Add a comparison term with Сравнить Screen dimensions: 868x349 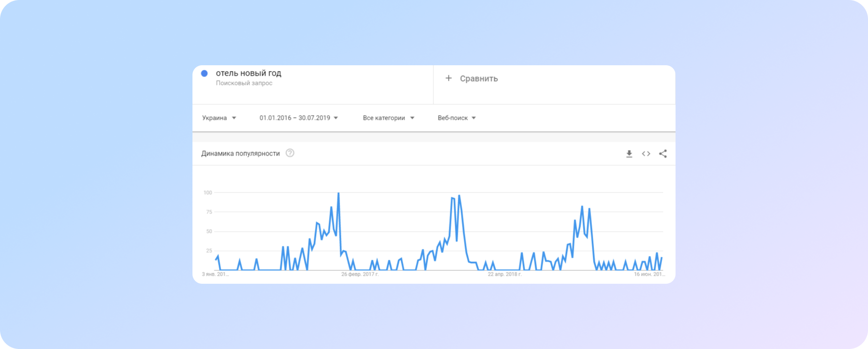[x=479, y=79]
